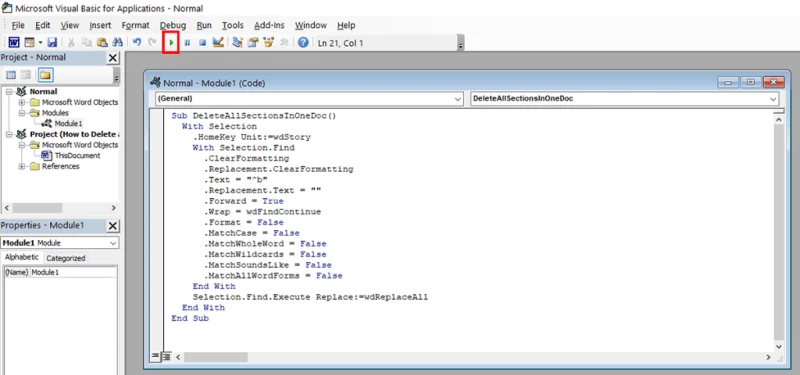Screen dimensions: 800x375
Task: Click the View Microsoft Word toolbar icon
Action: point(14,43)
